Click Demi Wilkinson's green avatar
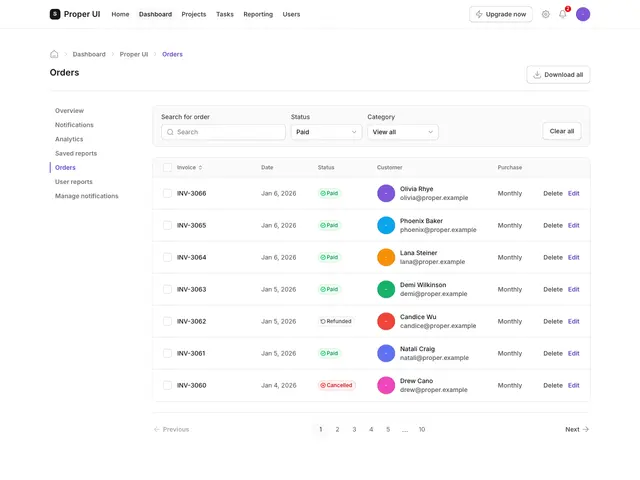This screenshot has height=480, width=640. (386, 289)
